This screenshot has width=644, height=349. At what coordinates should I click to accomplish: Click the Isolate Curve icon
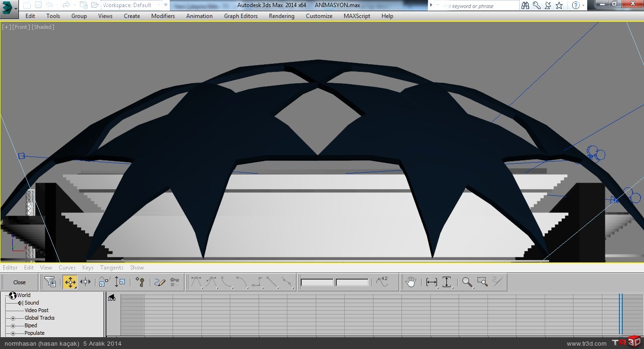click(497, 282)
